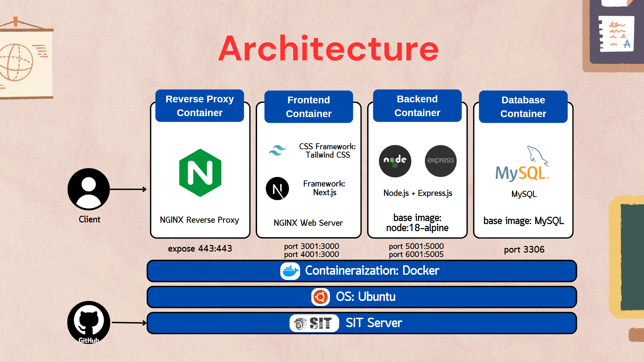
Task: Click 'CSS Framework: Tailwind CSS' text
Action: (x=328, y=151)
